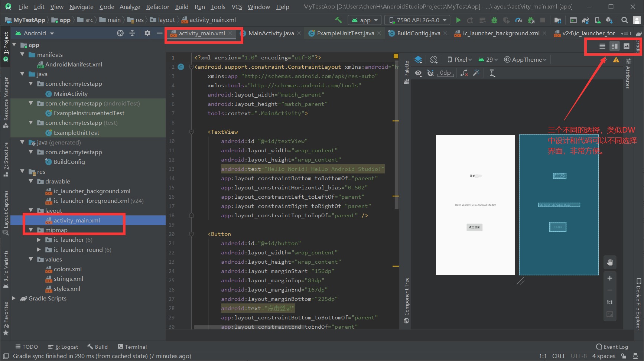Show layout warnings with the warning triangle
Screen dimensions: 644x361
pyautogui.click(x=617, y=59)
